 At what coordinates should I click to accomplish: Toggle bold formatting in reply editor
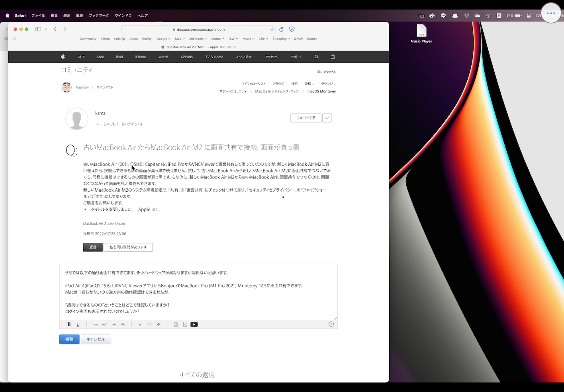point(69,324)
